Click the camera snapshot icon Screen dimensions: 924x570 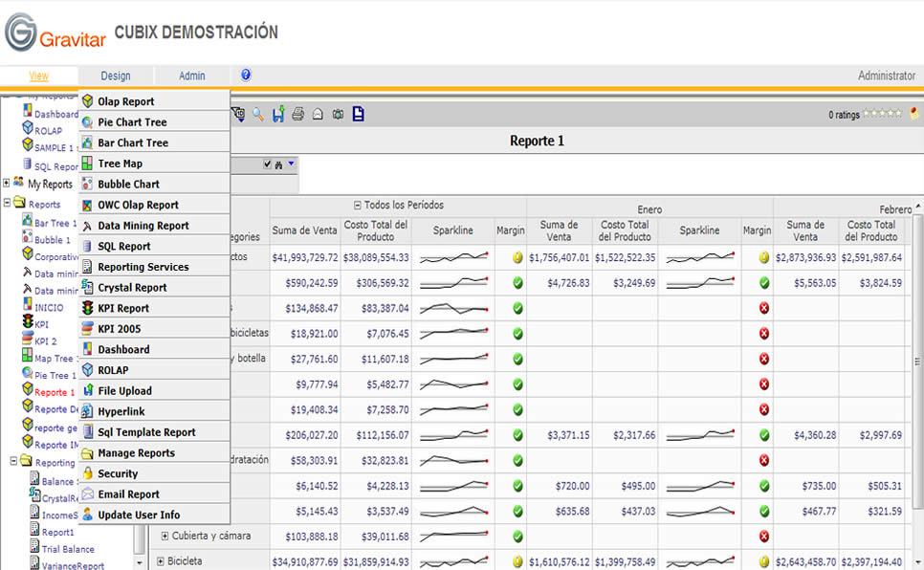click(x=338, y=115)
